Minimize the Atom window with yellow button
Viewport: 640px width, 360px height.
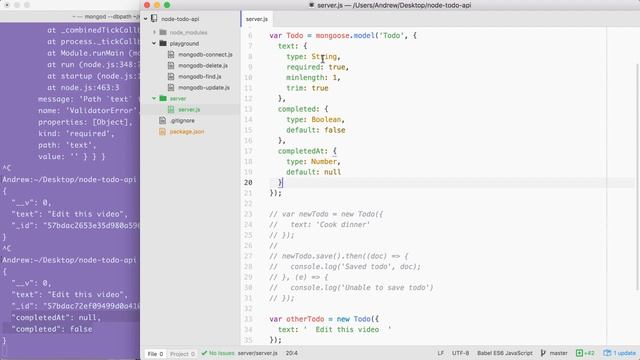point(157,5)
